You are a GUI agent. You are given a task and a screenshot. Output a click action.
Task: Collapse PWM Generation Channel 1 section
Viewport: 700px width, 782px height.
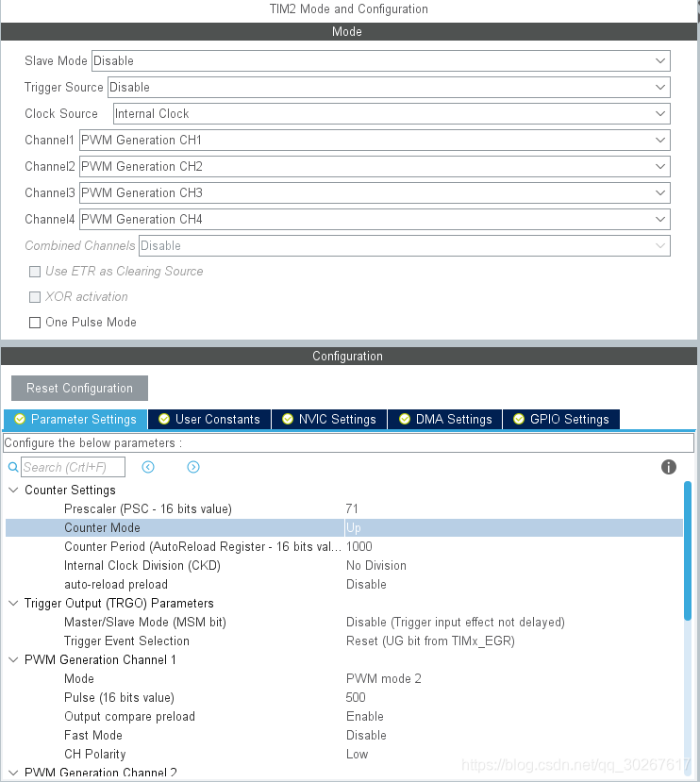coord(13,659)
